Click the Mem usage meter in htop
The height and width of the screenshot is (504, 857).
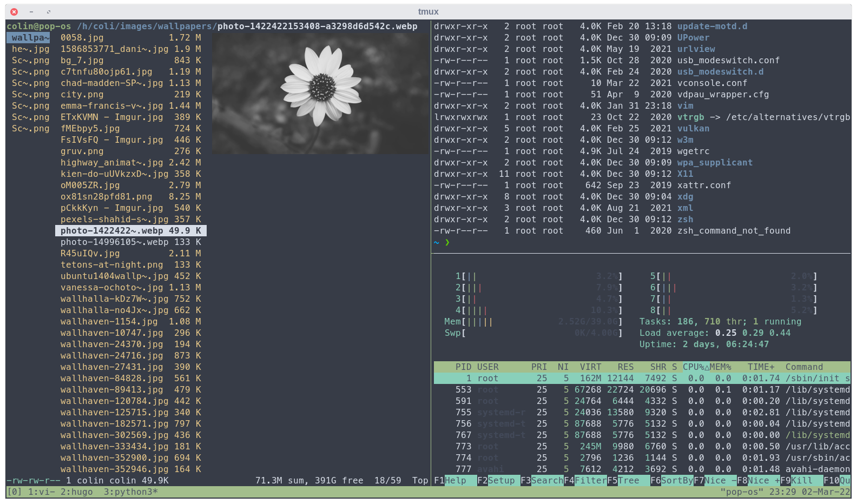tap(533, 322)
